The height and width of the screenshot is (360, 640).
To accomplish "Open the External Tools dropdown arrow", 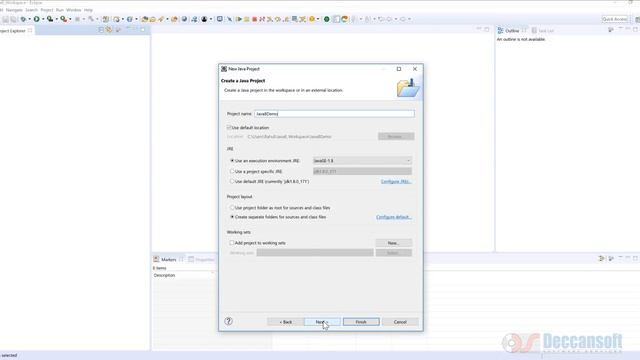I will (70, 19).
